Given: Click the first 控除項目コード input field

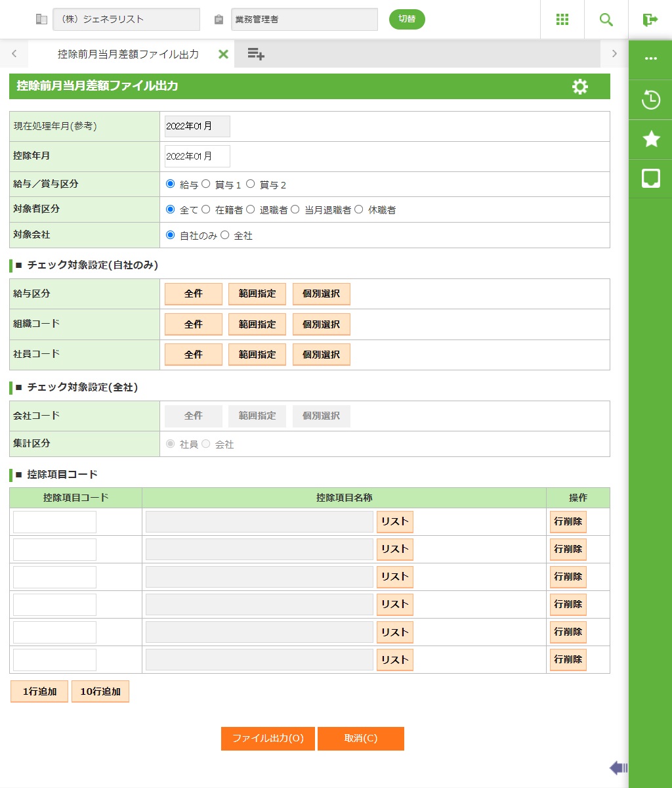Looking at the screenshot, I should pos(54,522).
